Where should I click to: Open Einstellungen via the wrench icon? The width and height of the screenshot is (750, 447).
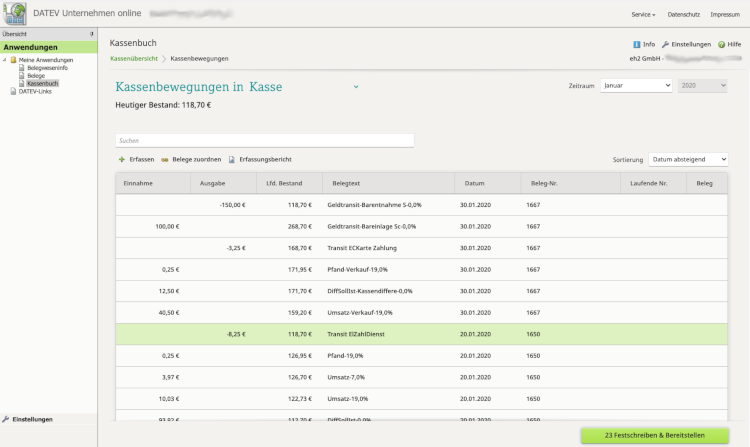pyautogui.click(x=665, y=45)
